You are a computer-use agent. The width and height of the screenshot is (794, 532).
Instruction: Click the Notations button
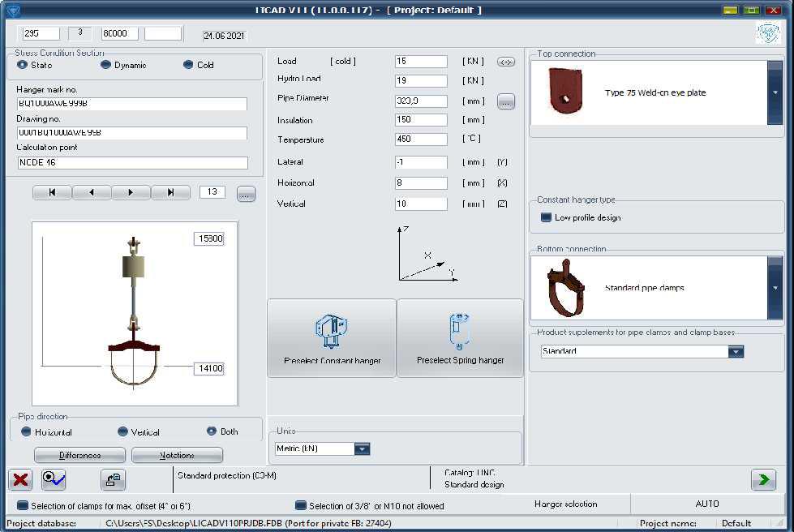(177, 455)
